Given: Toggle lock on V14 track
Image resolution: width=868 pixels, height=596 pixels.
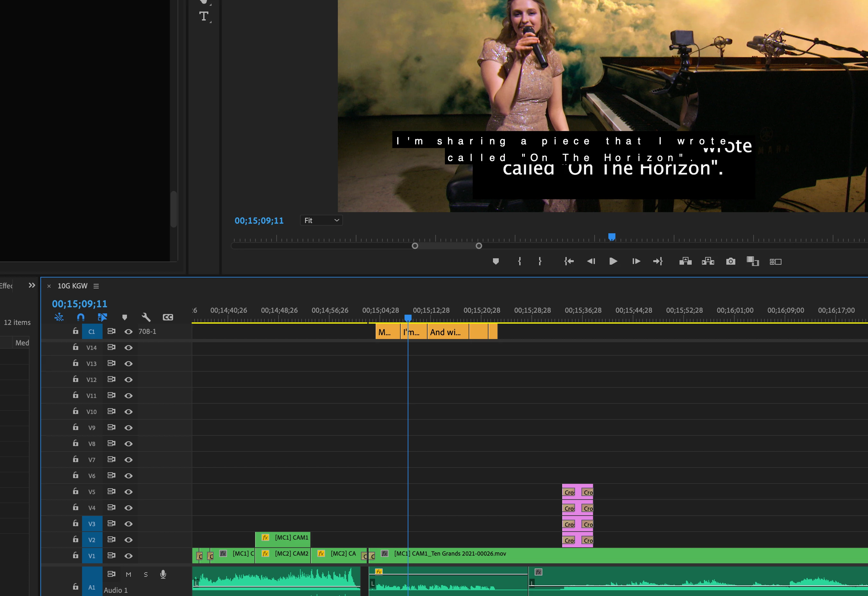Looking at the screenshot, I should click(75, 347).
